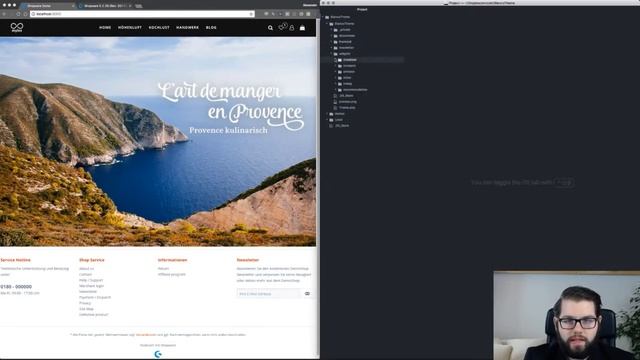Image resolution: width=640 pixels, height=360 pixels.
Task: Click the Site Map footer link
Action: coord(86,309)
